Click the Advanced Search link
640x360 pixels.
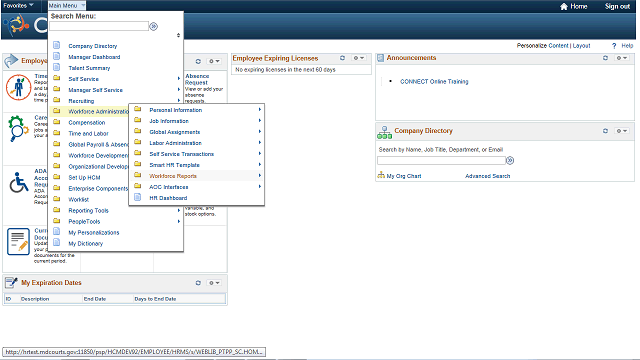tap(487, 176)
